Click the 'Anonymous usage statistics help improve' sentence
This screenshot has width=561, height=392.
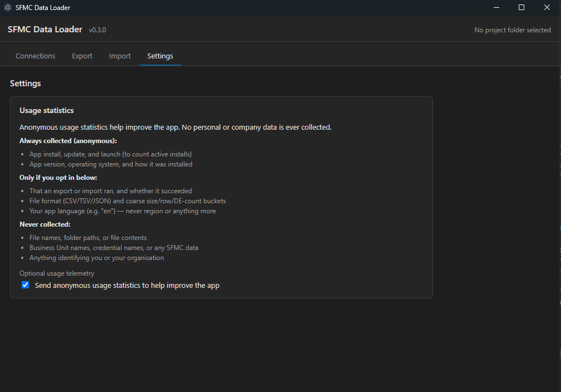click(176, 128)
